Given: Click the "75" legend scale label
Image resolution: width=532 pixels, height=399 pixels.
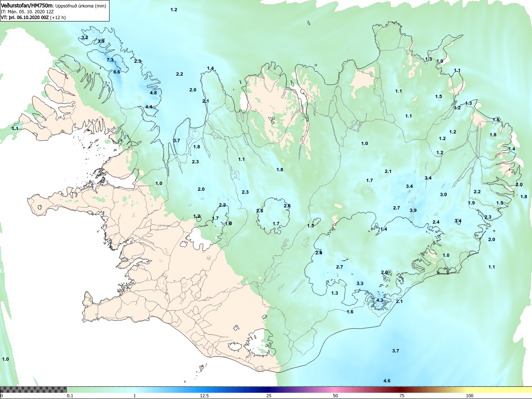Looking at the screenshot, I should point(402,396).
